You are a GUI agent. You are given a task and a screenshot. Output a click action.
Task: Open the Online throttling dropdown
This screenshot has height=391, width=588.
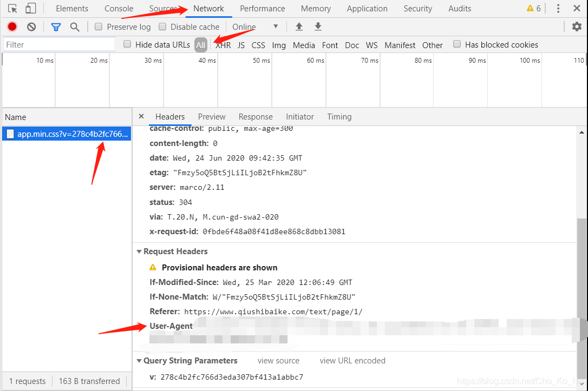pyautogui.click(x=255, y=27)
